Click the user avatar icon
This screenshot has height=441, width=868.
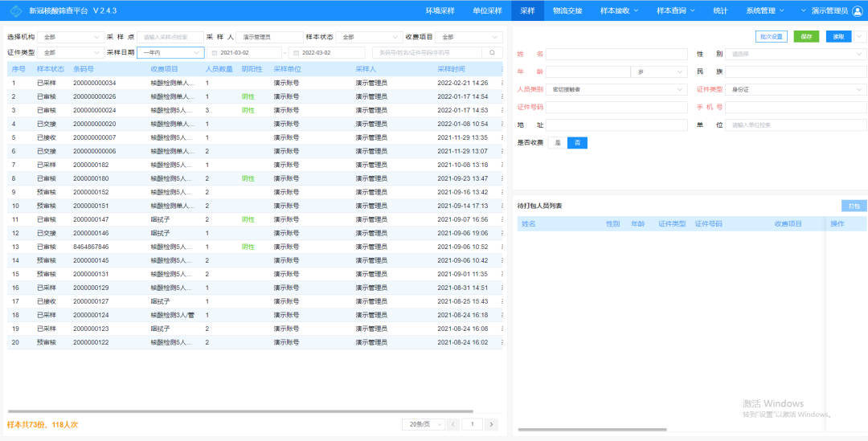[x=857, y=10]
